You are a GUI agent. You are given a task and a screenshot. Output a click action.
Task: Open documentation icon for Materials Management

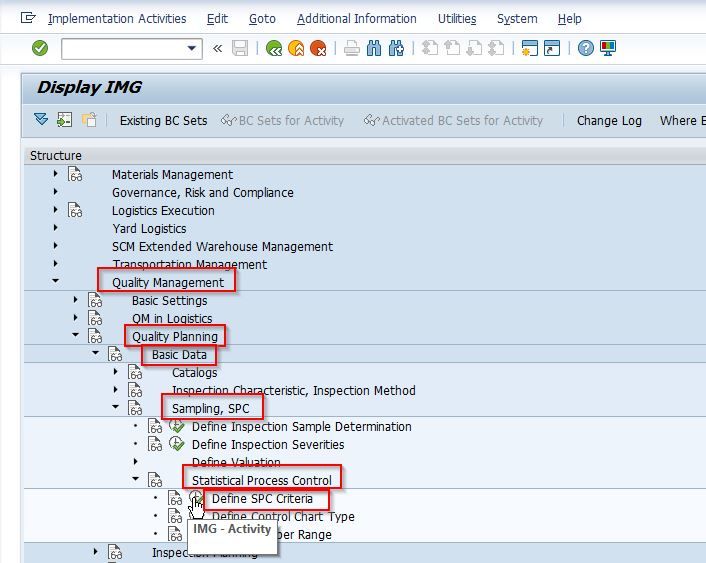[75, 174]
